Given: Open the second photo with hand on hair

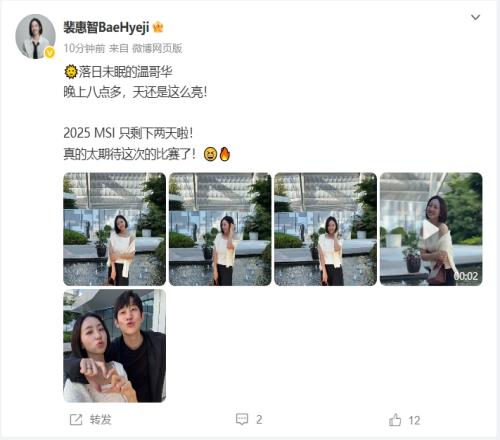Looking at the screenshot, I should [220, 229].
